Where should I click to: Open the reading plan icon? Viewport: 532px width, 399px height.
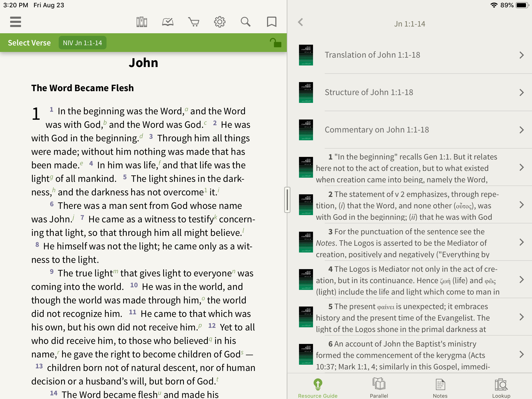click(x=168, y=22)
